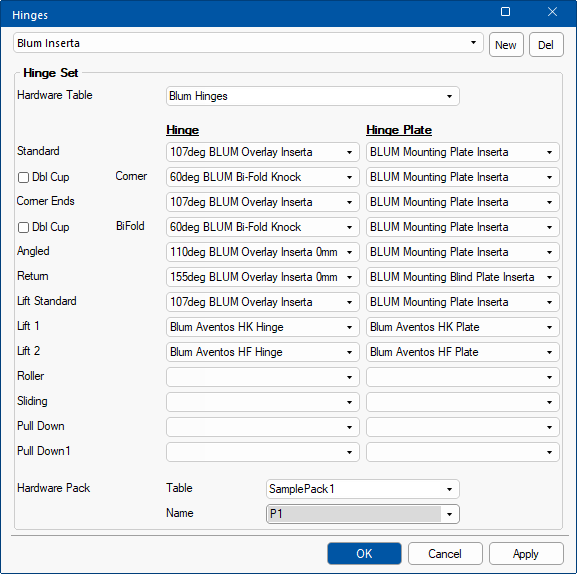Open Corner hinge plate dropdown

click(463, 177)
